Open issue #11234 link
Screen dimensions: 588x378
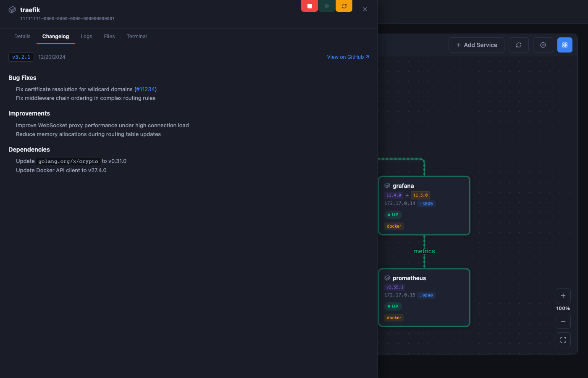tap(146, 89)
